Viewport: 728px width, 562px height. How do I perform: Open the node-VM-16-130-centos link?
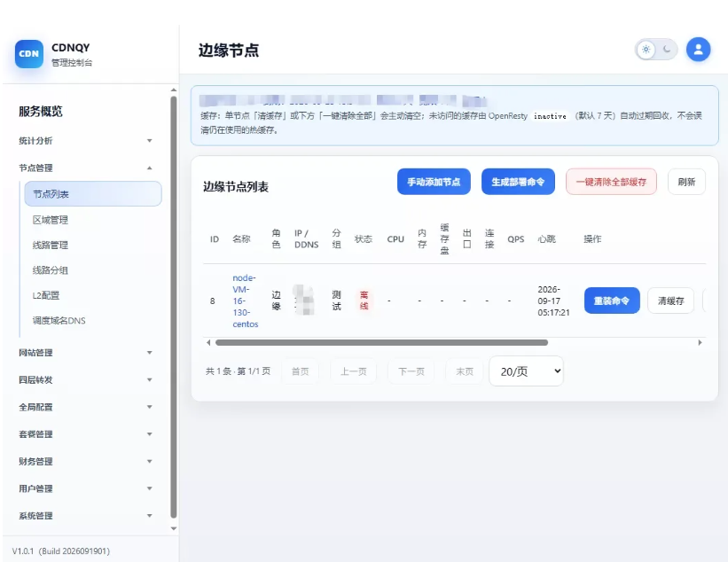pyautogui.click(x=245, y=301)
